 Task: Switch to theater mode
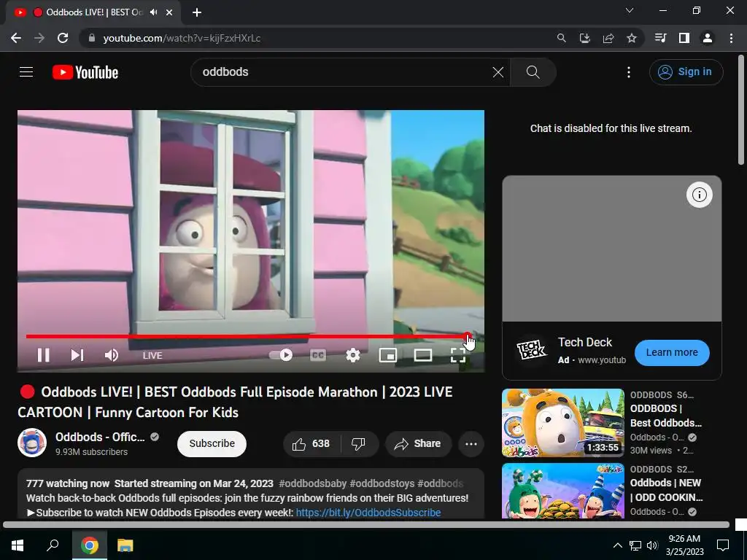[423, 355]
